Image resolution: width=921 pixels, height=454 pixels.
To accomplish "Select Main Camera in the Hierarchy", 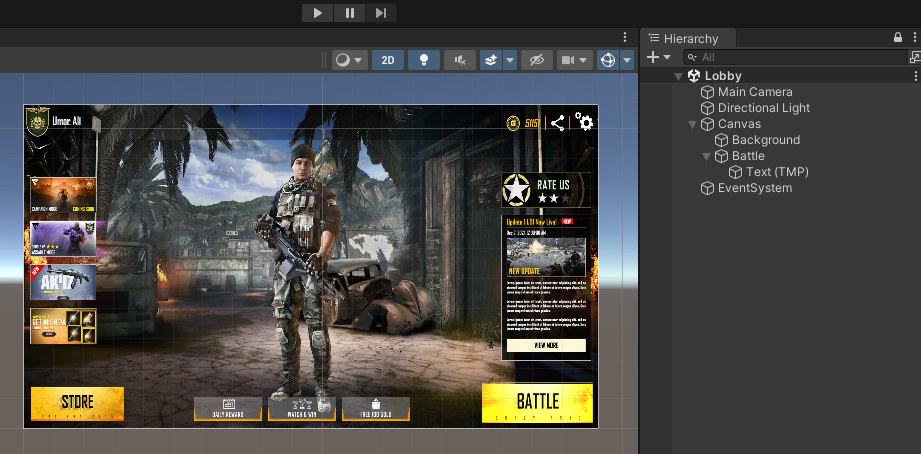I will click(x=755, y=92).
